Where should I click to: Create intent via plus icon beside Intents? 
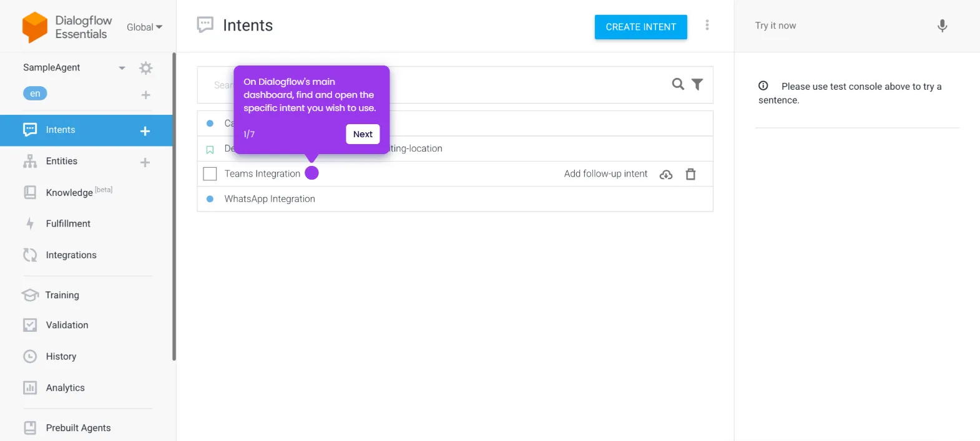pos(145,131)
